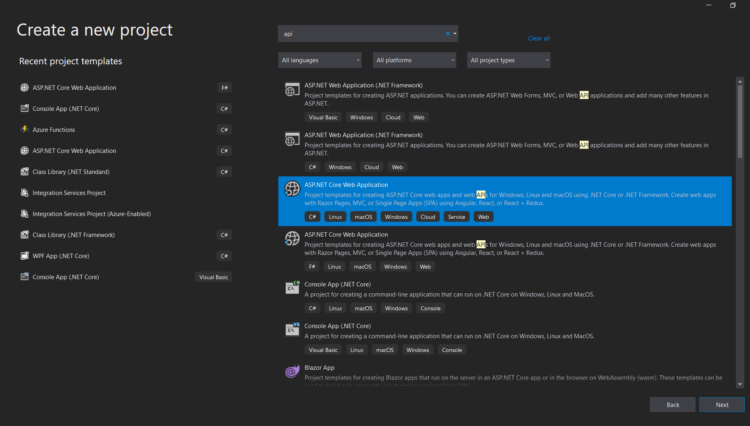Click the macOS tag on the selected template
This screenshot has height=426, width=750.
tap(363, 217)
